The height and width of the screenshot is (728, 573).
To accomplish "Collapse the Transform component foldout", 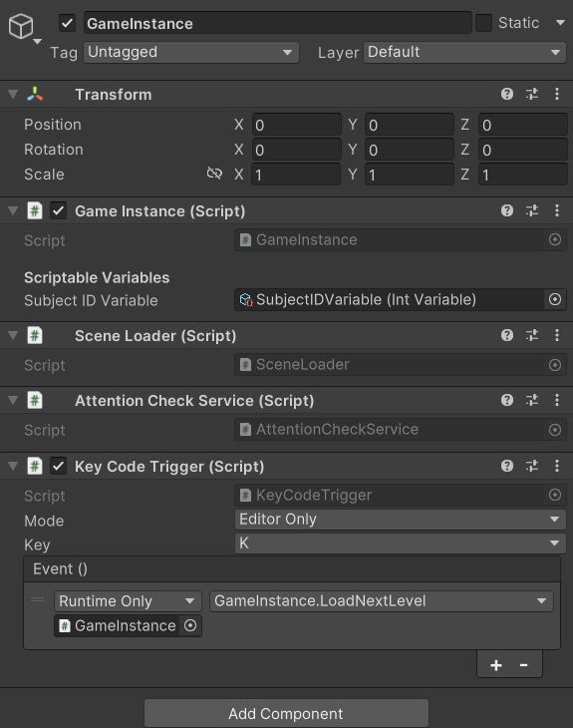I will (13, 95).
